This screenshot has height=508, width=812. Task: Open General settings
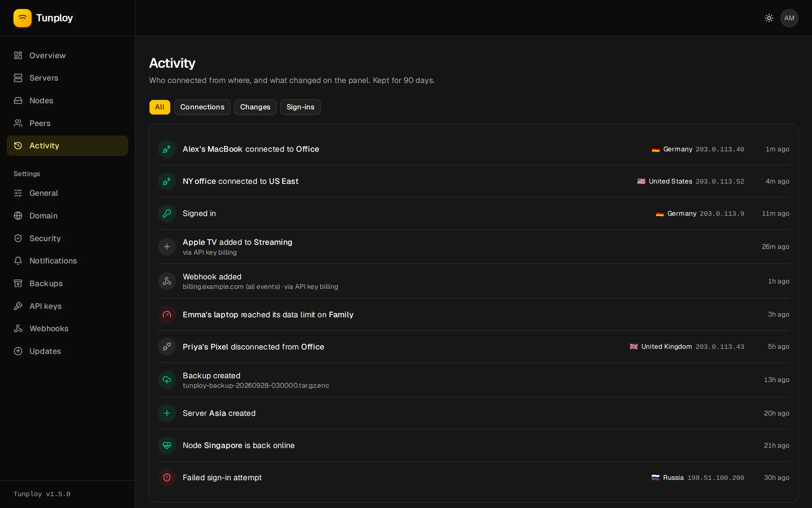(x=67, y=193)
